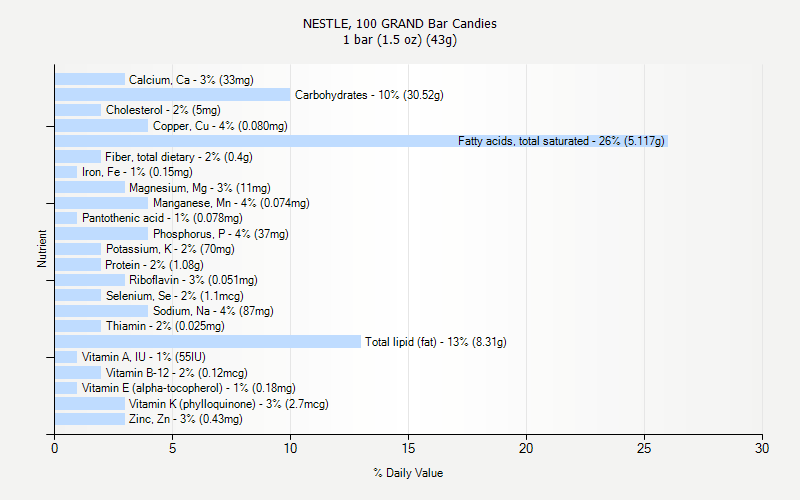Click the Riboflavin - 3% (0.051mg) label

[x=193, y=280]
